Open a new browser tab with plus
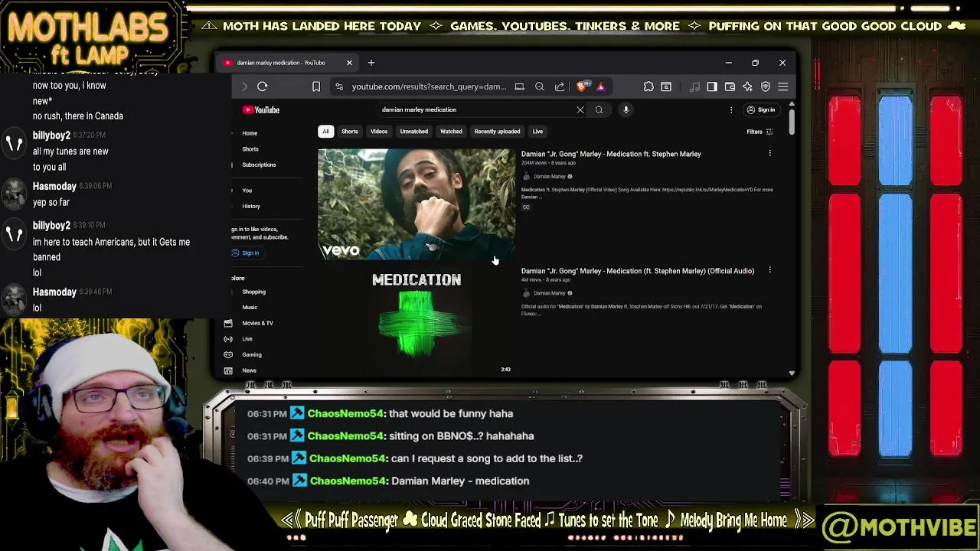This screenshot has height=551, width=980. click(x=371, y=63)
